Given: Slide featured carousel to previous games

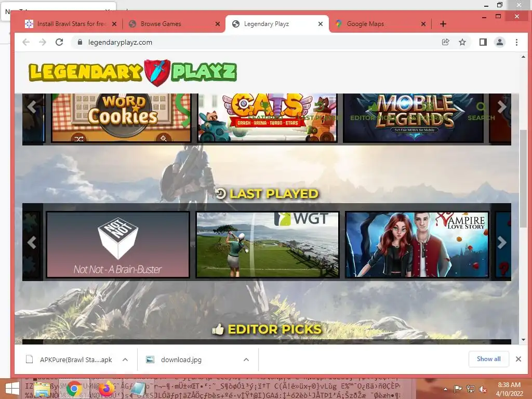Looking at the screenshot, I should (32, 107).
